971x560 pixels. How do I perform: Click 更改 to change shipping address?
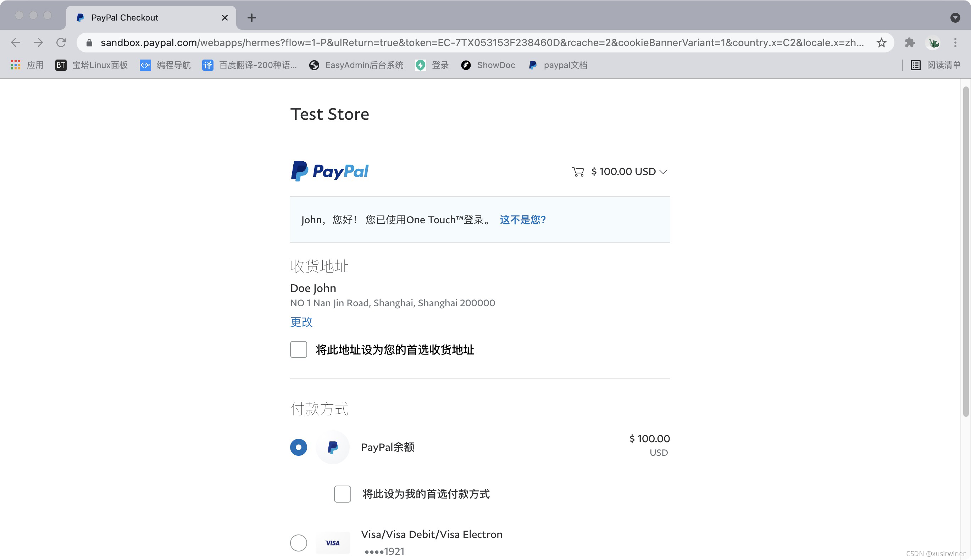pos(301,322)
